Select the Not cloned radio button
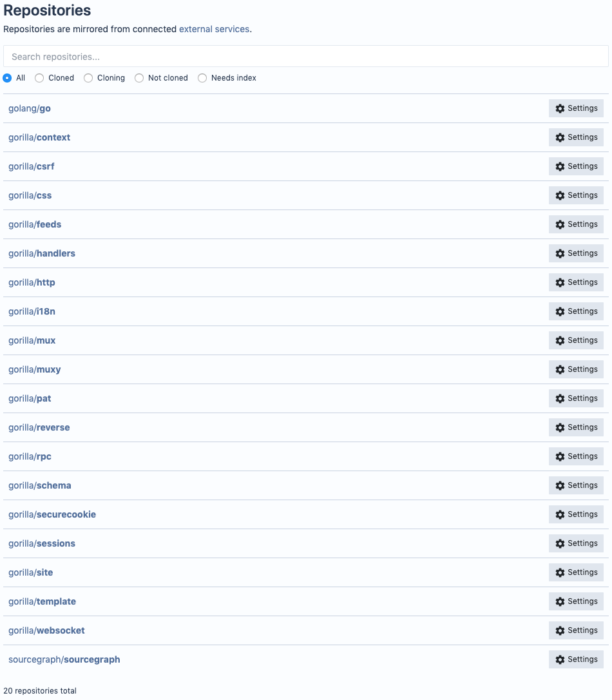Screen dimensions: 612x700 click(x=139, y=78)
